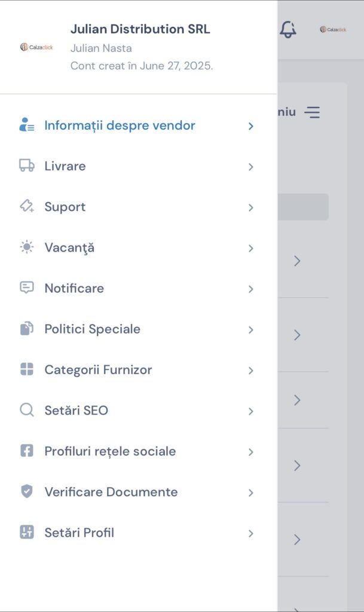Click the Facebook icon for social profiles
This screenshot has height=612, width=364.
pyautogui.click(x=27, y=451)
